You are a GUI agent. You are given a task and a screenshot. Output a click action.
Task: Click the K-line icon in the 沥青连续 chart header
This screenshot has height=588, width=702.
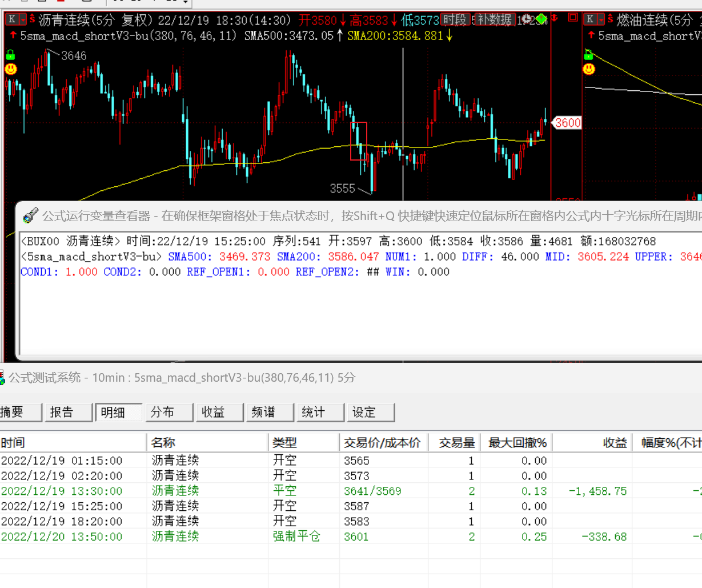pos(11,19)
